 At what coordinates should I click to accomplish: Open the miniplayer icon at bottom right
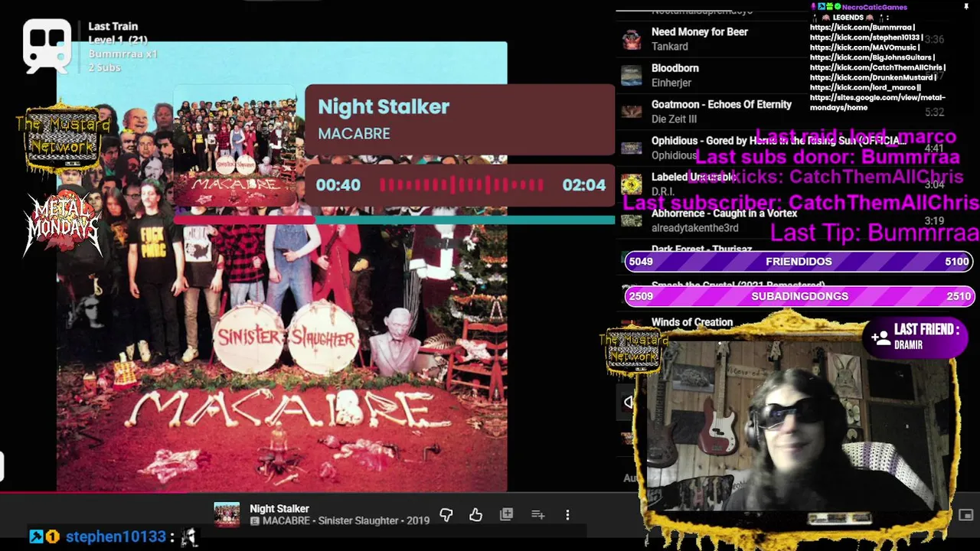pos(965,515)
